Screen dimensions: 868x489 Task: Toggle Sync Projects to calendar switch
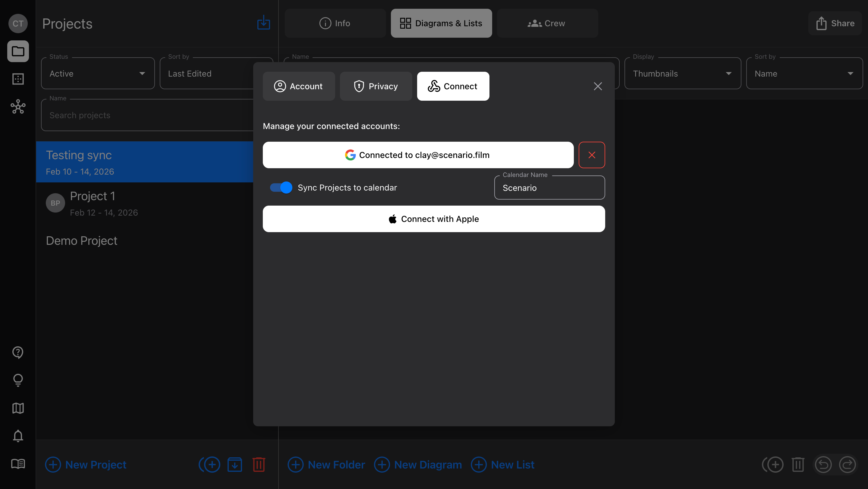coord(281,188)
